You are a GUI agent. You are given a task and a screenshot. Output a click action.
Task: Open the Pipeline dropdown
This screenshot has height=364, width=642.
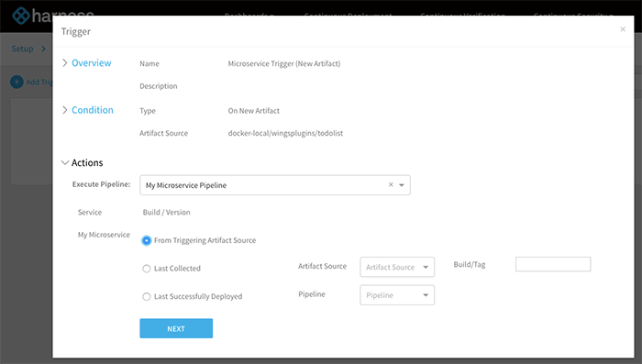[x=397, y=295]
